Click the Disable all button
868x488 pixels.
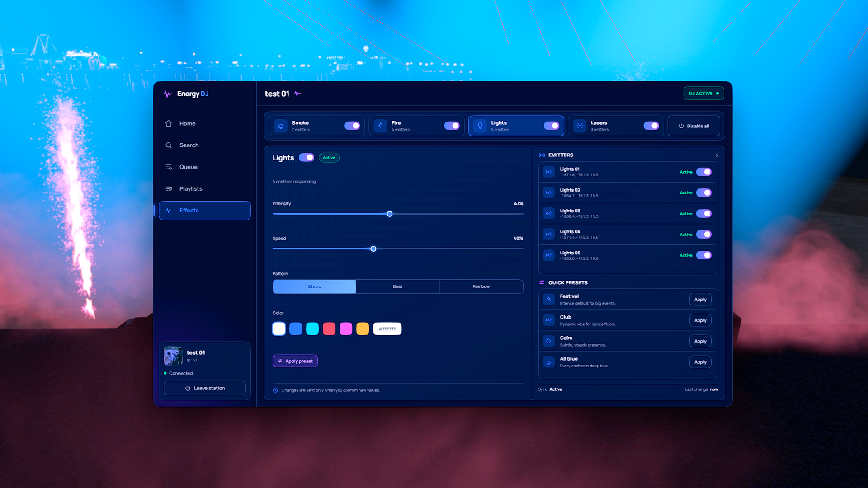(x=693, y=126)
